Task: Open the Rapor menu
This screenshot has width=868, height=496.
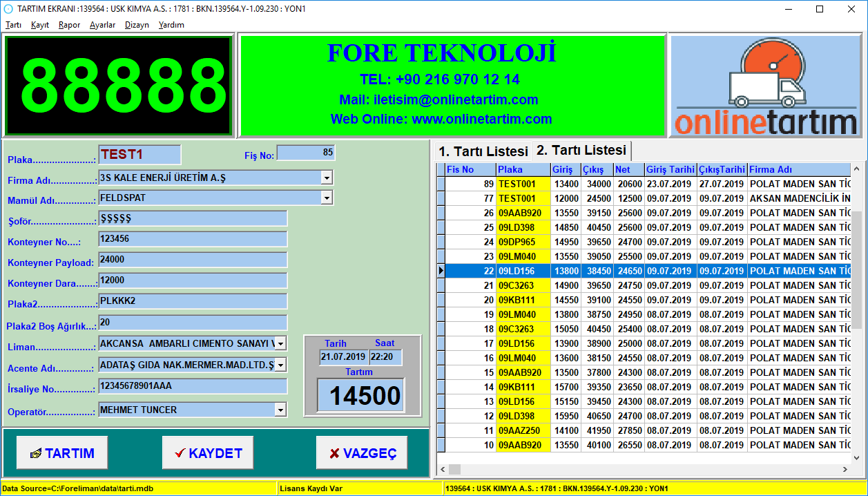Action: [x=69, y=25]
